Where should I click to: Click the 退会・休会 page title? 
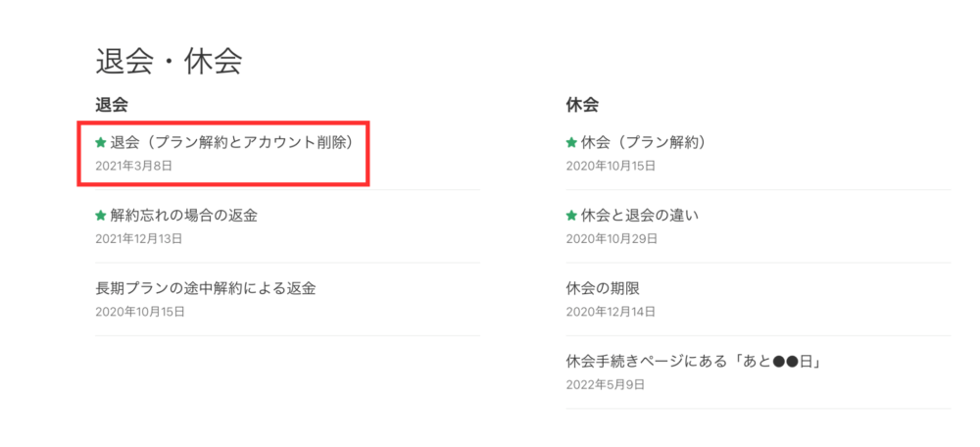[x=169, y=62]
